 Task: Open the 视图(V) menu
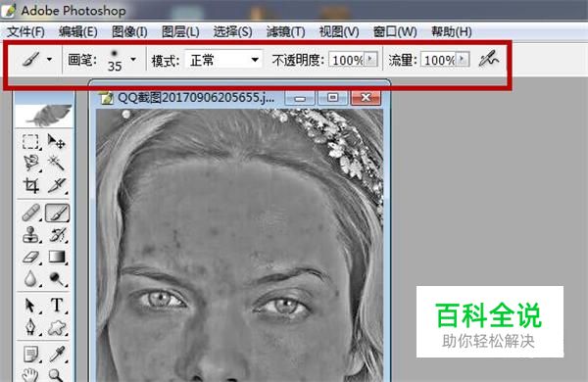point(339,32)
